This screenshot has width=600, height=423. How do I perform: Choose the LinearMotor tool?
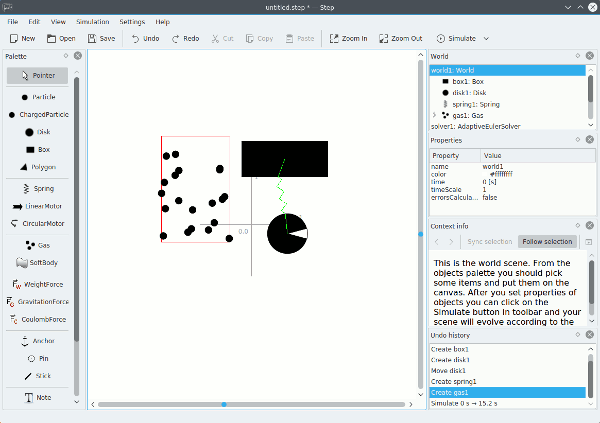(x=37, y=206)
